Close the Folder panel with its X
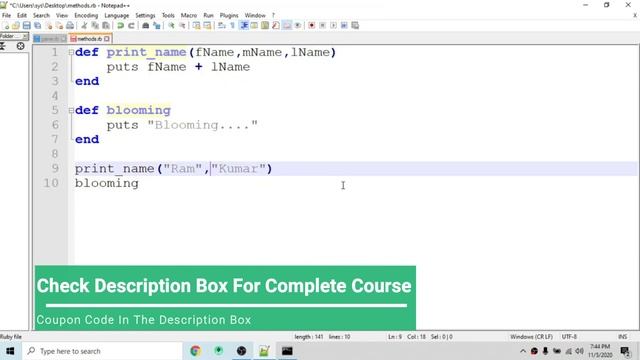The height and width of the screenshot is (360, 640). click(x=25, y=36)
